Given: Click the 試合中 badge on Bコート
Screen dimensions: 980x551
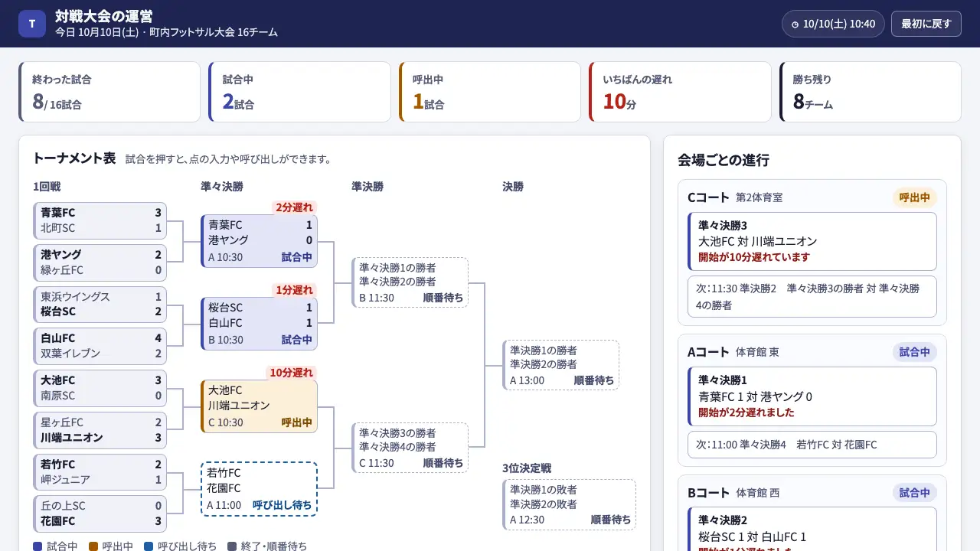Looking at the screenshot, I should coord(915,493).
